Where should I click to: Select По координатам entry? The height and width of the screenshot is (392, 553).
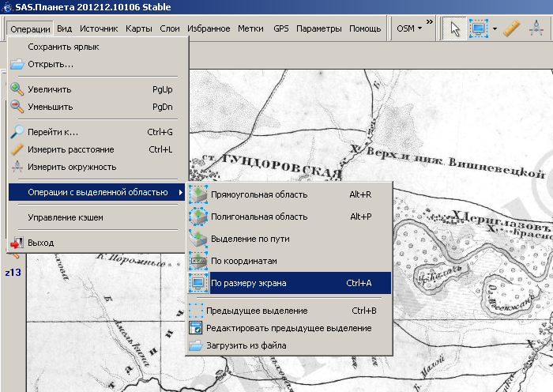(x=289, y=261)
